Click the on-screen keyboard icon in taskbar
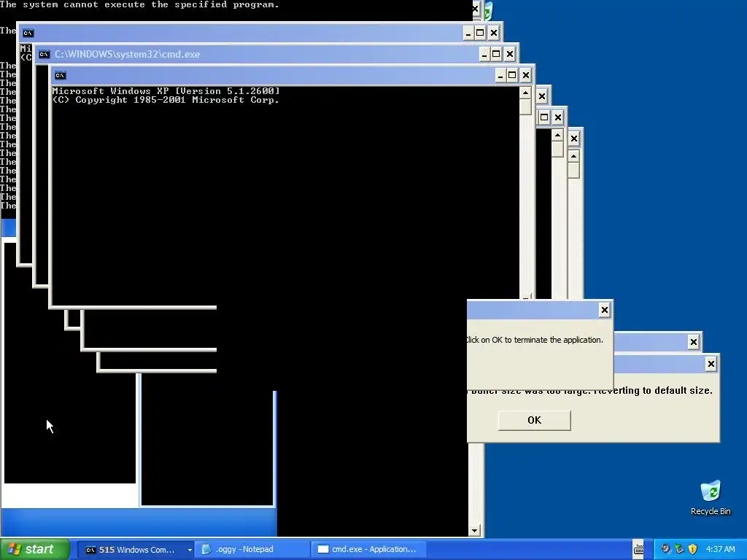This screenshot has width=747, height=560. click(638, 550)
